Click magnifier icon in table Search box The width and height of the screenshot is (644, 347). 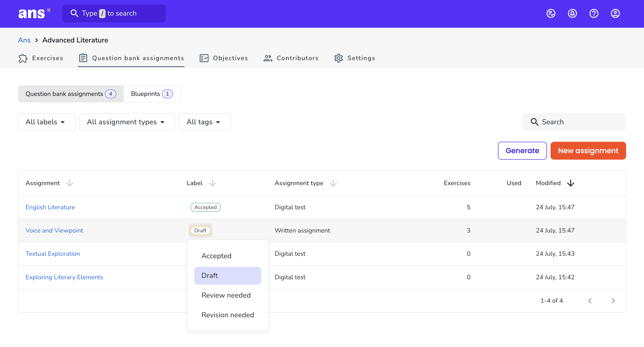534,122
